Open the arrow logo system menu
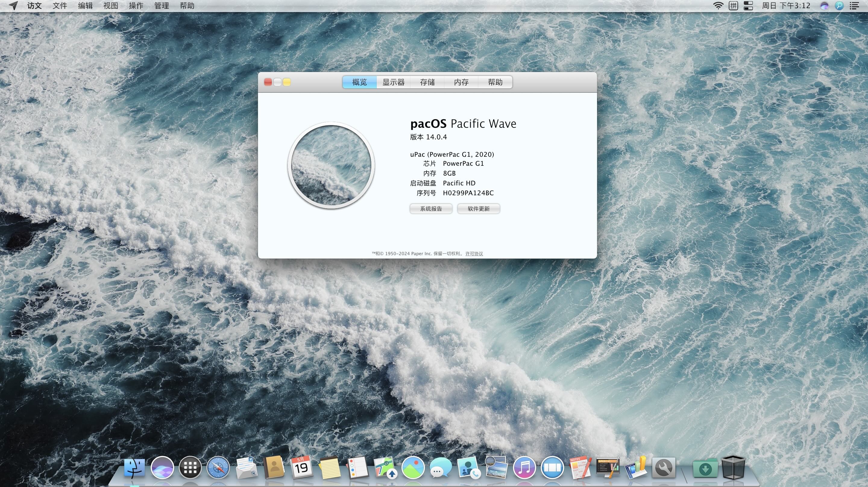The width and height of the screenshot is (868, 487). 13,6
